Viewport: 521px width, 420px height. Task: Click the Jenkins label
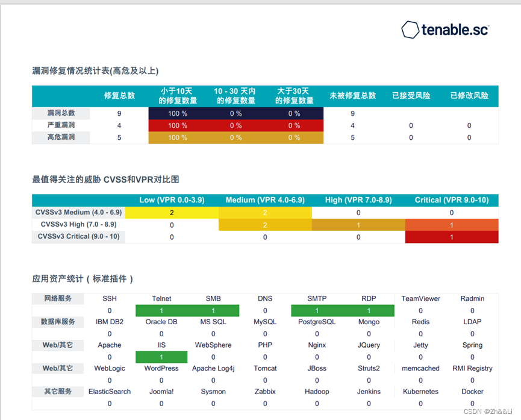tap(369, 392)
